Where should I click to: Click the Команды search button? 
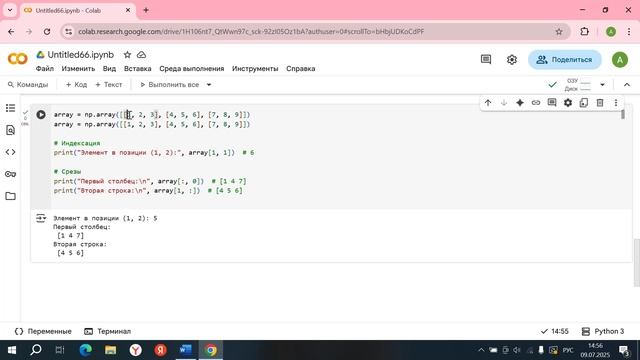tap(28, 84)
